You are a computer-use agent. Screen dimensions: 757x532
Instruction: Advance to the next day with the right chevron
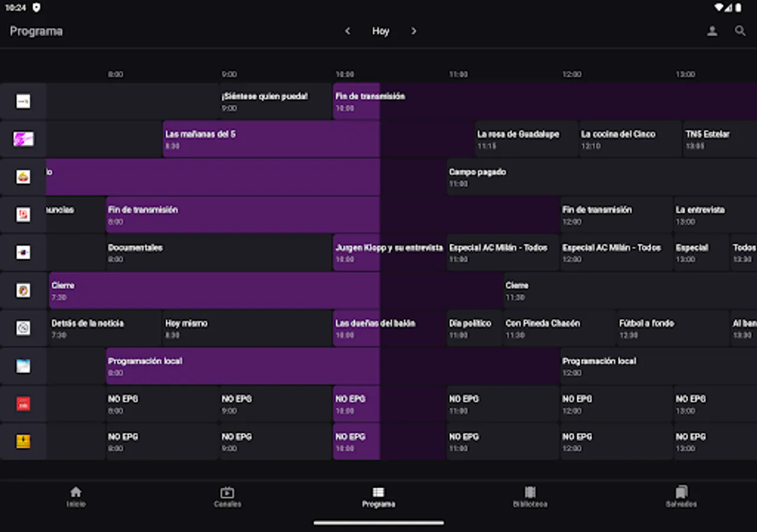[414, 31]
